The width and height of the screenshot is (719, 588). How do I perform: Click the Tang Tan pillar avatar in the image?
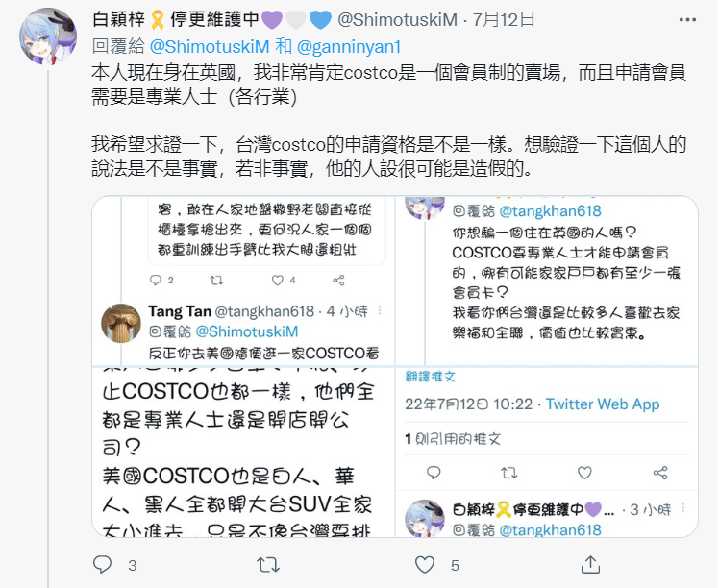click(121, 323)
